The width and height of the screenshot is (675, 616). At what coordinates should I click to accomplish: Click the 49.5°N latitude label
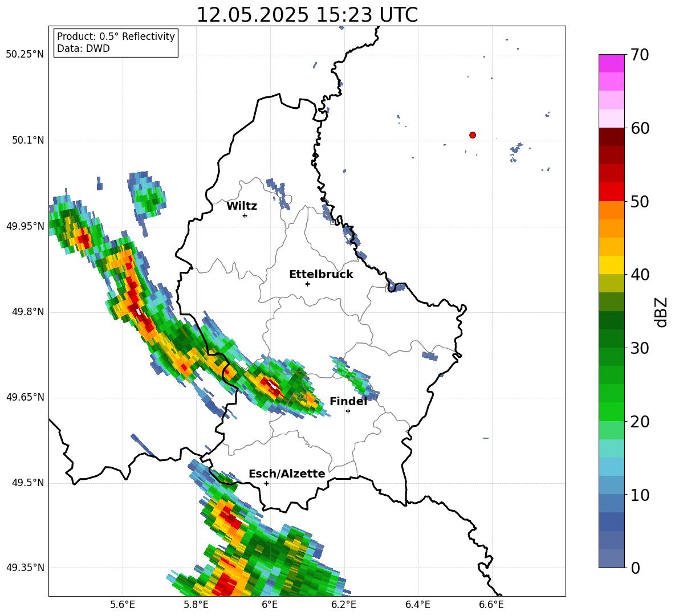[x=28, y=483]
